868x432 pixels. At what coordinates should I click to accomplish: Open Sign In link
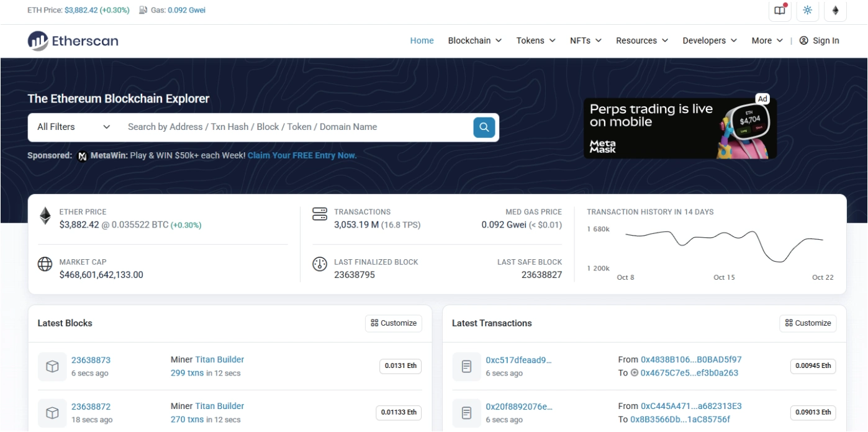coord(820,40)
